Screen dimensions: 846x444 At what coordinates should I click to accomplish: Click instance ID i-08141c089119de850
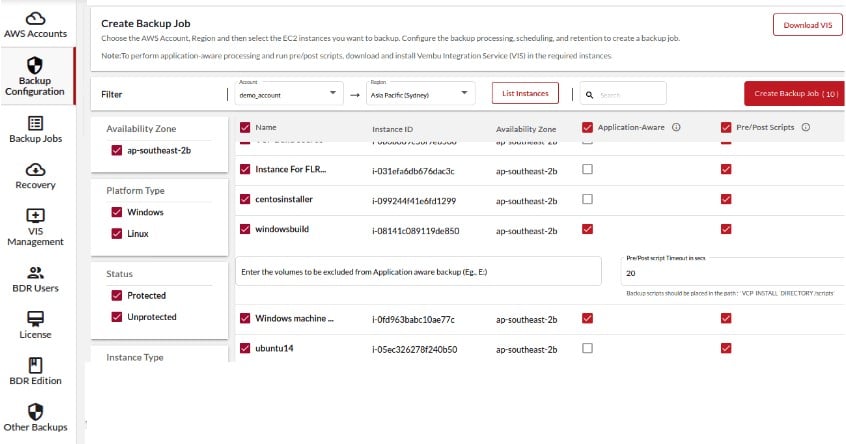point(415,231)
